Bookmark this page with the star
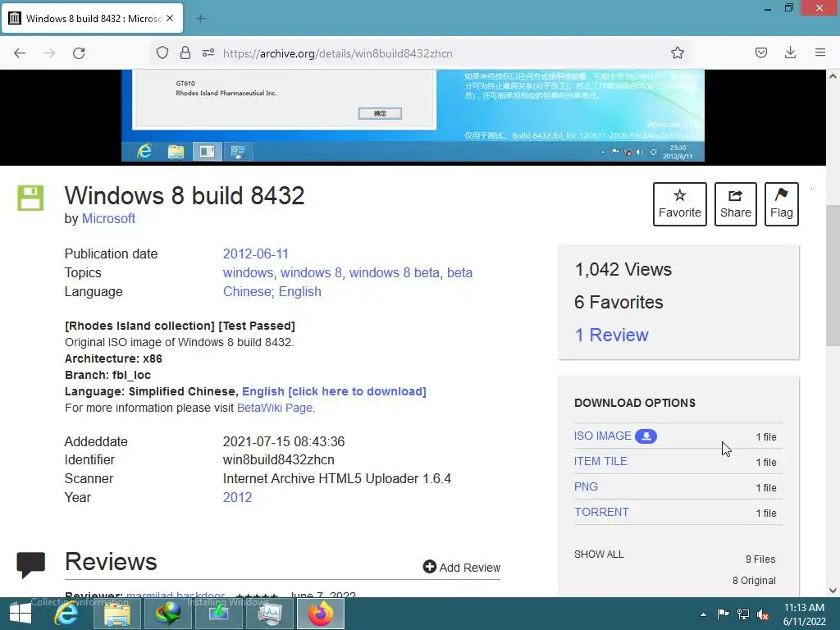The width and height of the screenshot is (840, 630). click(x=677, y=52)
